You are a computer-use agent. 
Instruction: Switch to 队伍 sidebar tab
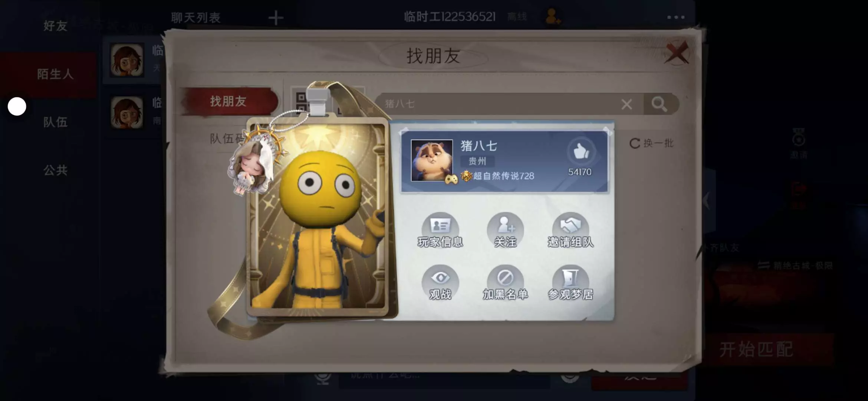coord(55,122)
